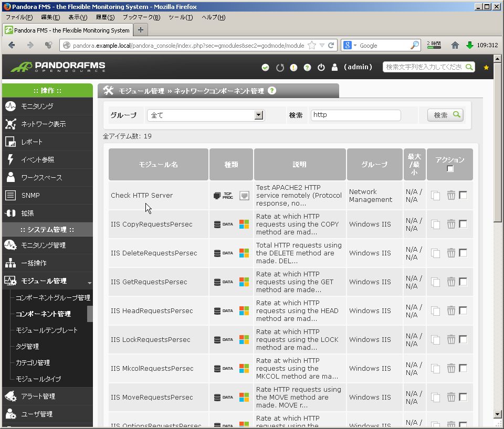Click the browser back arrow
The width and height of the screenshot is (504, 429).
tap(12, 45)
